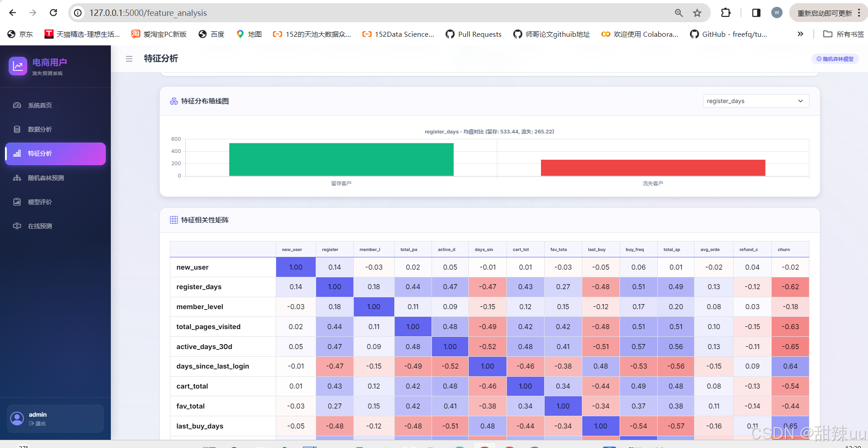868x448 pixels.
Task: Open the 师哥论文github地址 bookmark
Action: point(552,34)
